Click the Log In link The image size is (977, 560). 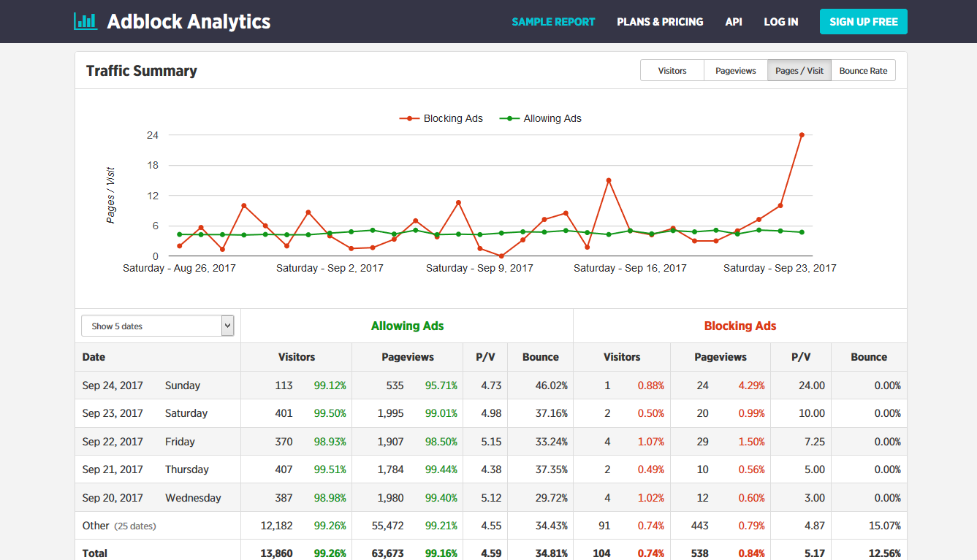780,21
